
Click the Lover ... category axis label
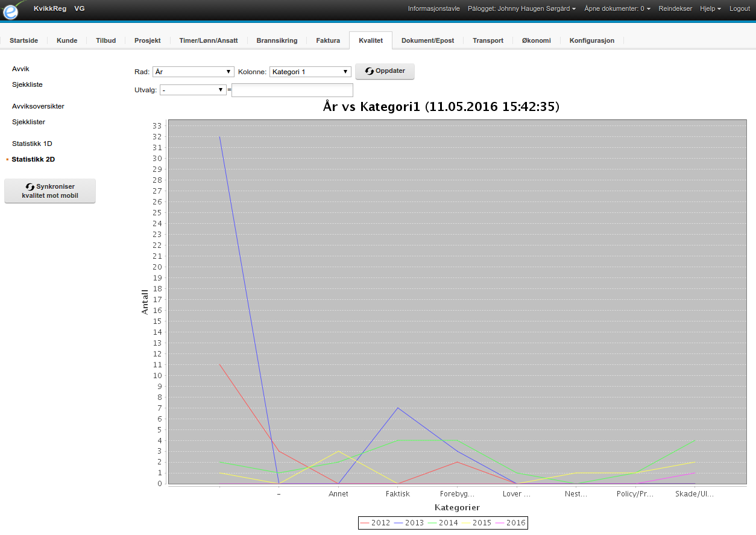pos(517,493)
